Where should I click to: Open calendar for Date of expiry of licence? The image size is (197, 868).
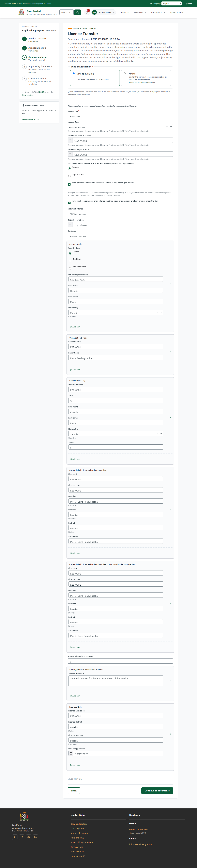pyautogui.click(x=70, y=154)
